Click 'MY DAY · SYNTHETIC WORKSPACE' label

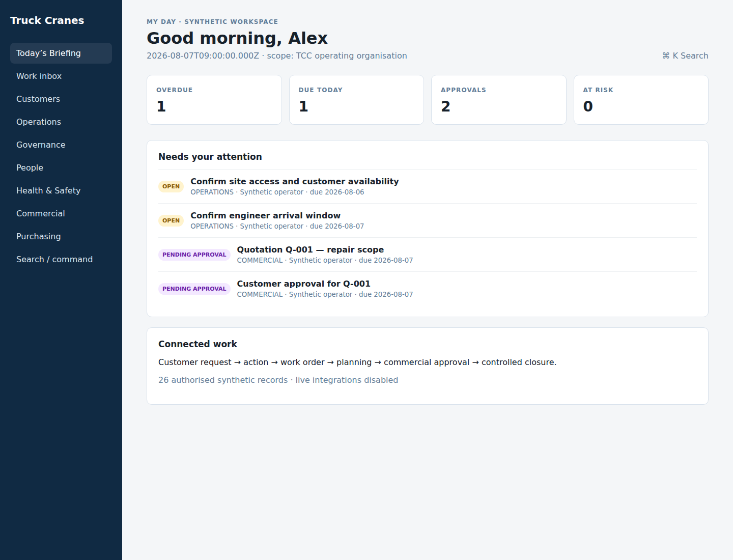(212, 21)
